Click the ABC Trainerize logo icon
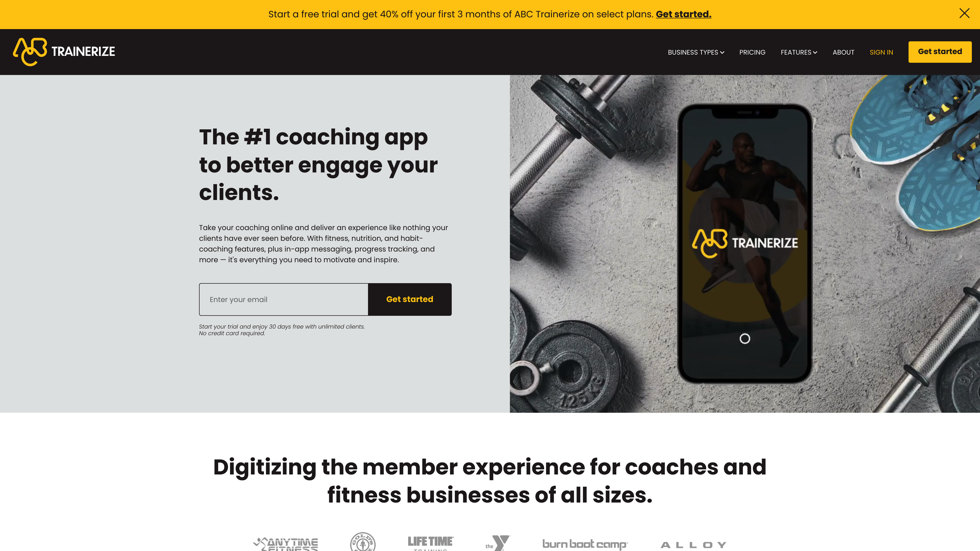The image size is (980, 551). [28, 52]
